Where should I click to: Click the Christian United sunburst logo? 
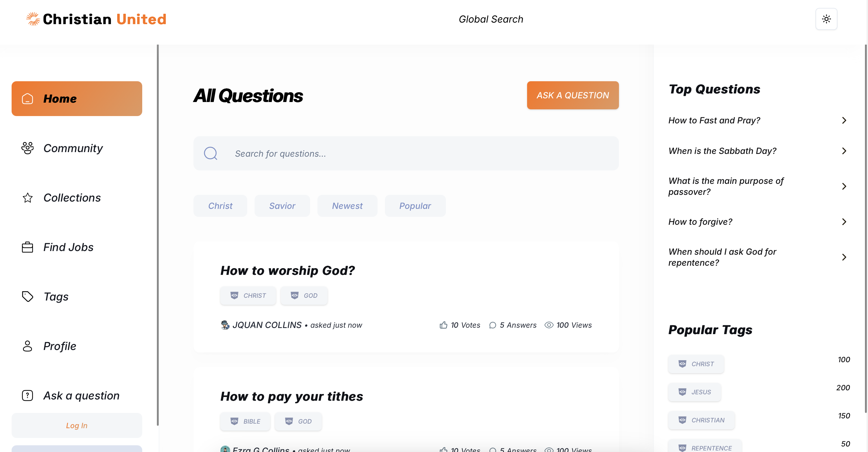pos(33,19)
